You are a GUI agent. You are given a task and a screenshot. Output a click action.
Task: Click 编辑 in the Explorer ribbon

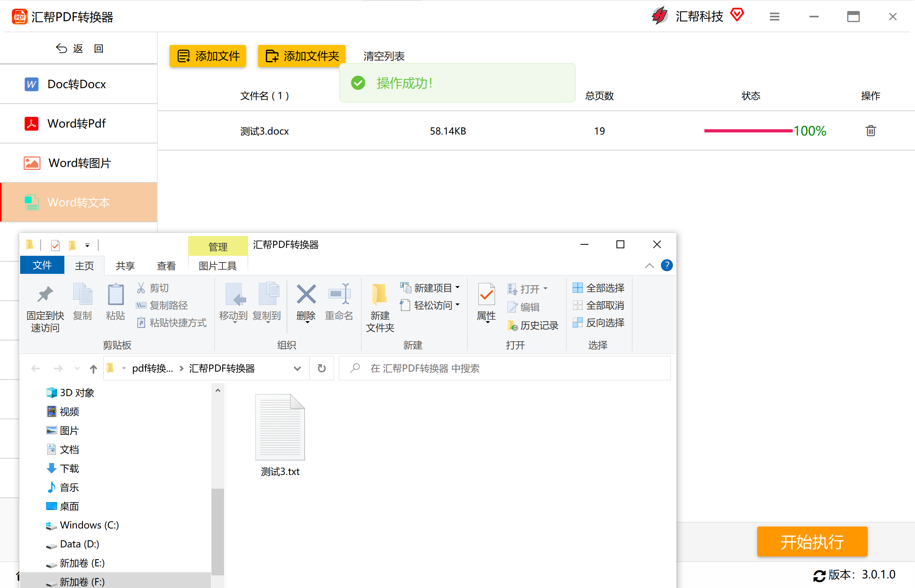tap(523, 307)
